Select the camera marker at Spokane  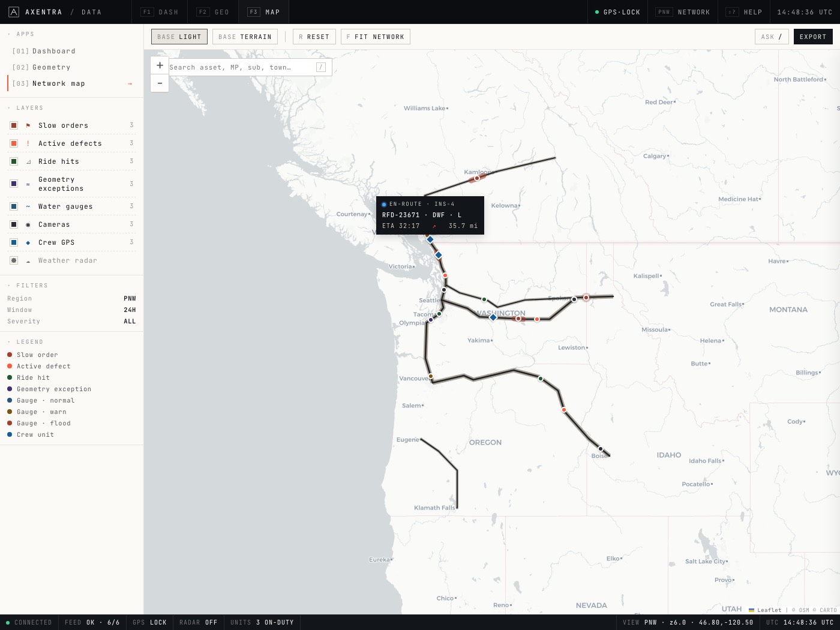pyautogui.click(x=574, y=299)
